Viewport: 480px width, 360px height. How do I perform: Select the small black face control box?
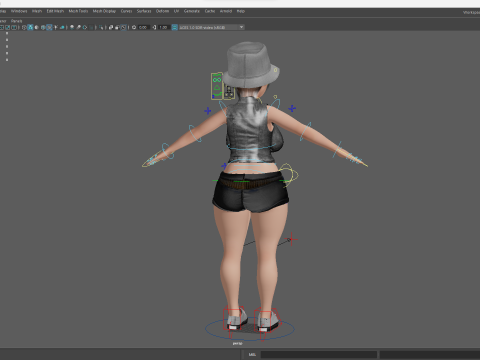tap(229, 92)
